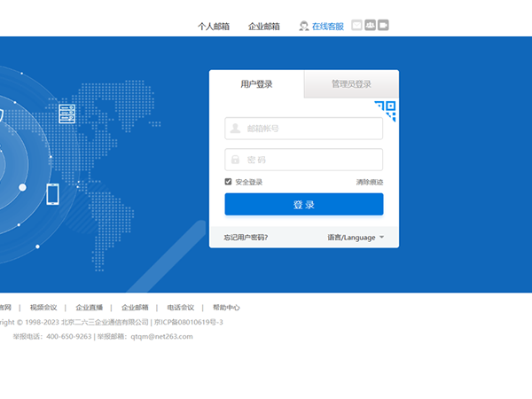Click the 清除痕迹 link
This screenshot has height=399, width=532.
370,182
